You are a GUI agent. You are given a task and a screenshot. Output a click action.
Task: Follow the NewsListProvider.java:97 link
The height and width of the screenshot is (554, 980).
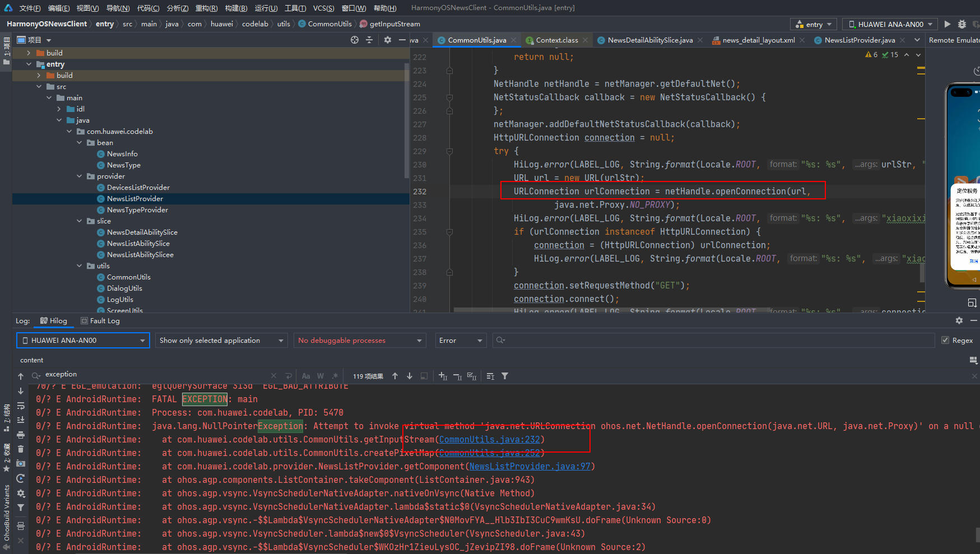pyautogui.click(x=530, y=467)
